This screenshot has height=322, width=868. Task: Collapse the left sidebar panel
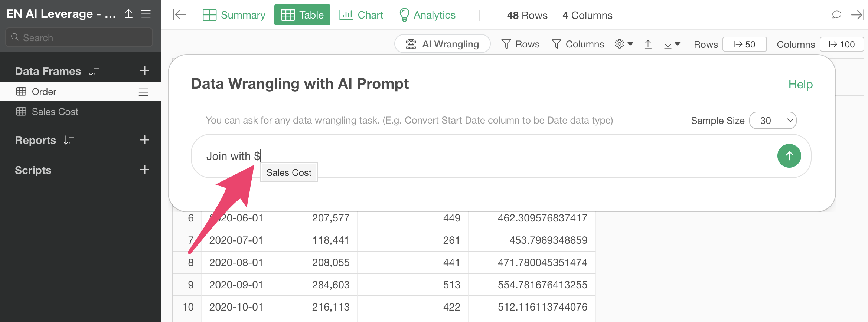[x=179, y=15]
